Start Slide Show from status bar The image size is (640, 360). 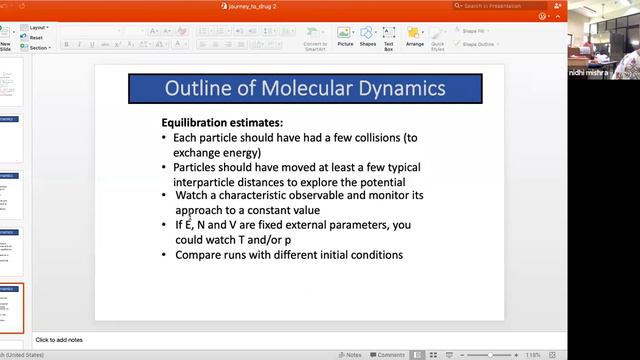(449, 355)
